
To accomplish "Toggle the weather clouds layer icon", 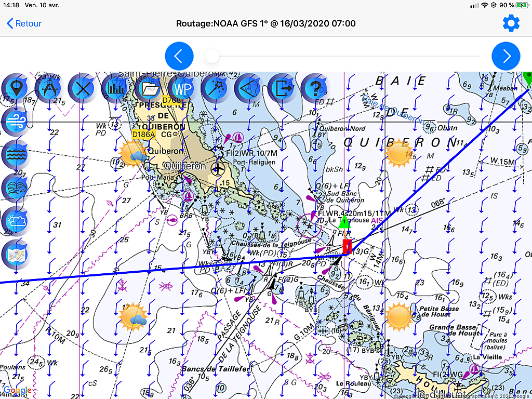I will tap(16, 221).
